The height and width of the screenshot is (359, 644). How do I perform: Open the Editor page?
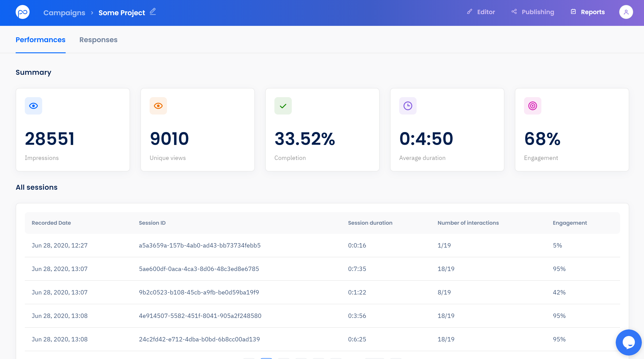pyautogui.click(x=481, y=12)
